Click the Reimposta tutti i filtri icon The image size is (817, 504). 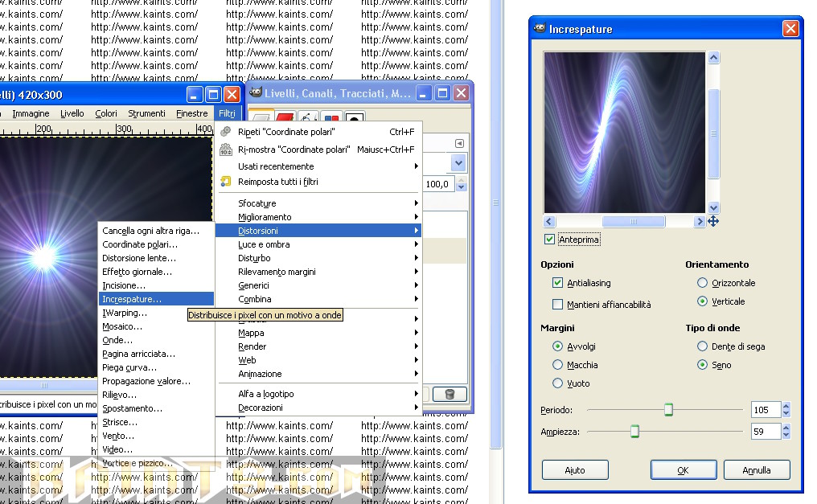coord(226,181)
